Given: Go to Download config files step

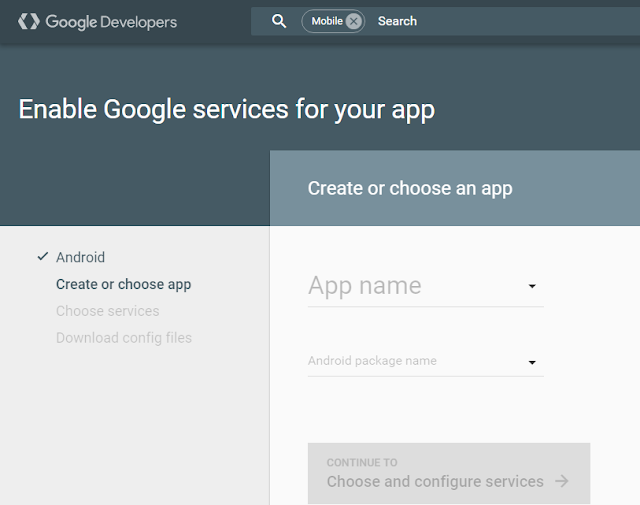Looking at the screenshot, I should [124, 338].
